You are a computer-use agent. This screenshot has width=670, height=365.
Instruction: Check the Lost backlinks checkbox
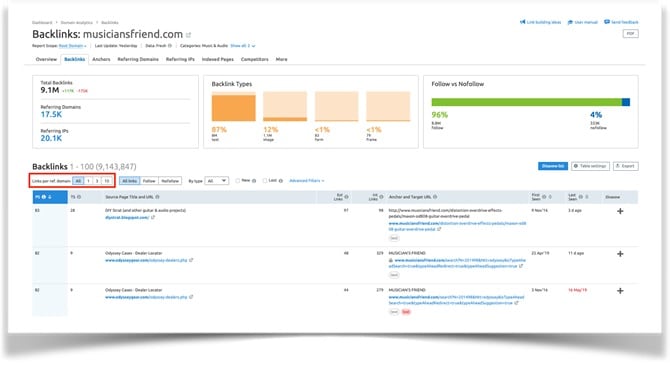tap(265, 181)
